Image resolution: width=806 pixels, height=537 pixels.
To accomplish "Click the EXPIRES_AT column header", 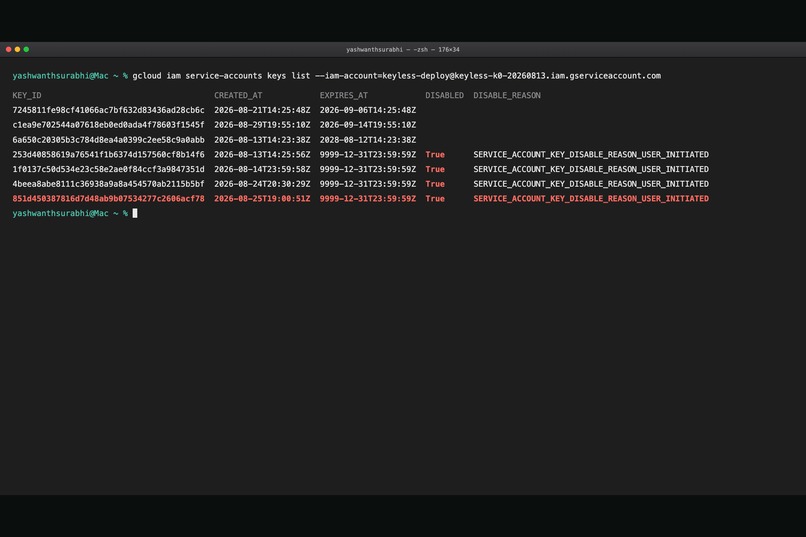I will tap(343, 96).
